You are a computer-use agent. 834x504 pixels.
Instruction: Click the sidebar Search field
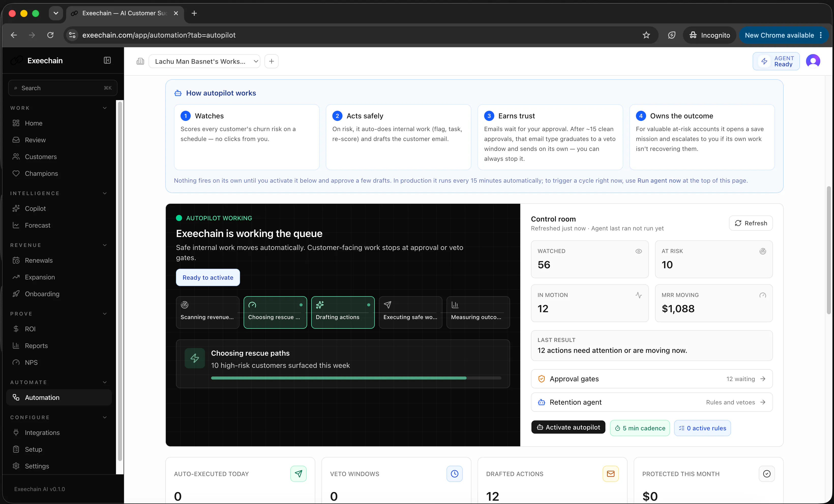click(x=63, y=88)
